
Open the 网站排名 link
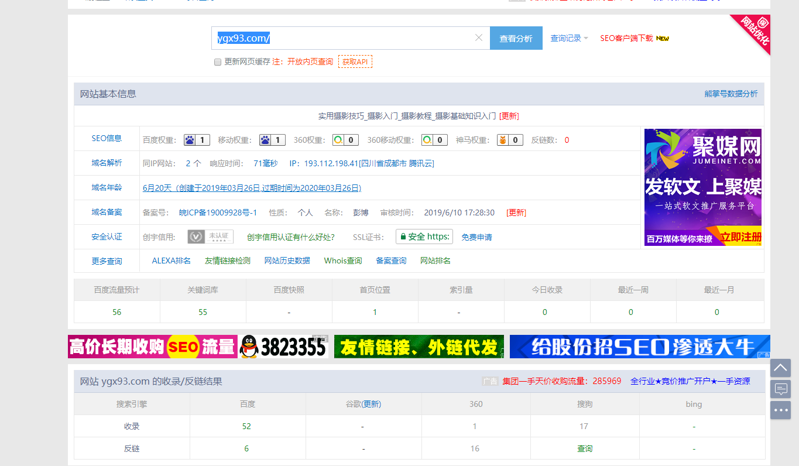435,261
